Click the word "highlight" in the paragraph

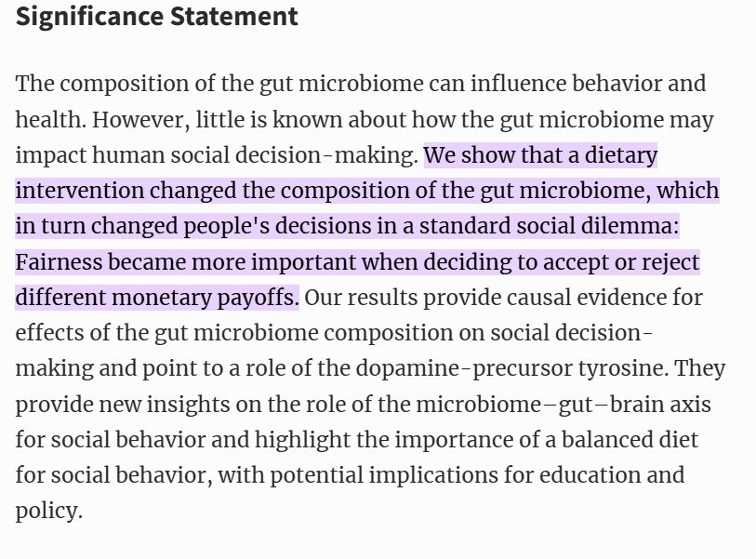(x=302, y=440)
